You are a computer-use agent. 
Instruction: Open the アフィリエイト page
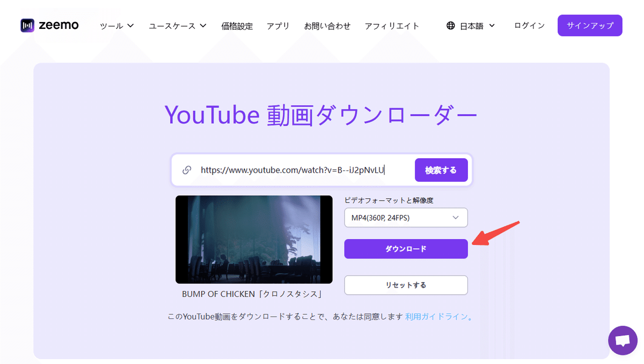pyautogui.click(x=392, y=25)
